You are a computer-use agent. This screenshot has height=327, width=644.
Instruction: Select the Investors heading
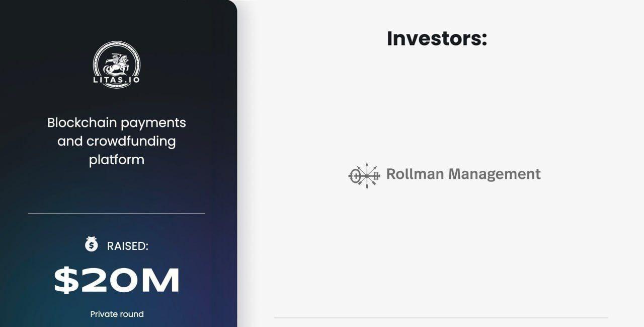point(437,39)
